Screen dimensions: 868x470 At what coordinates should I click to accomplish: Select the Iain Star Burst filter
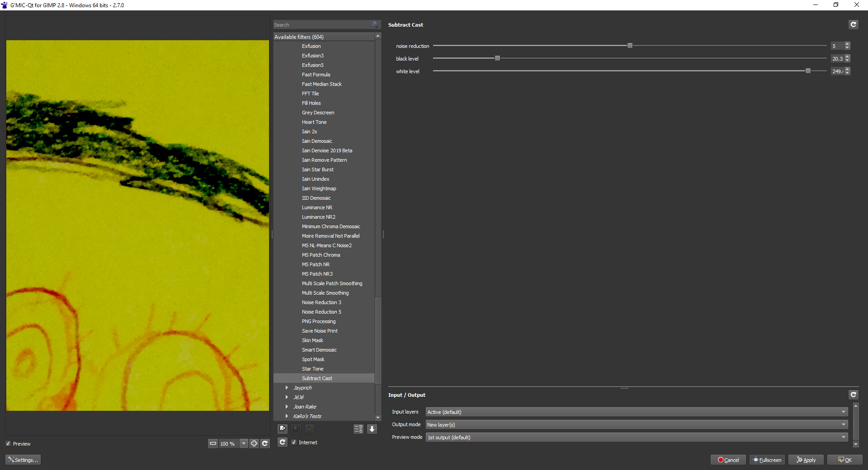click(317, 169)
